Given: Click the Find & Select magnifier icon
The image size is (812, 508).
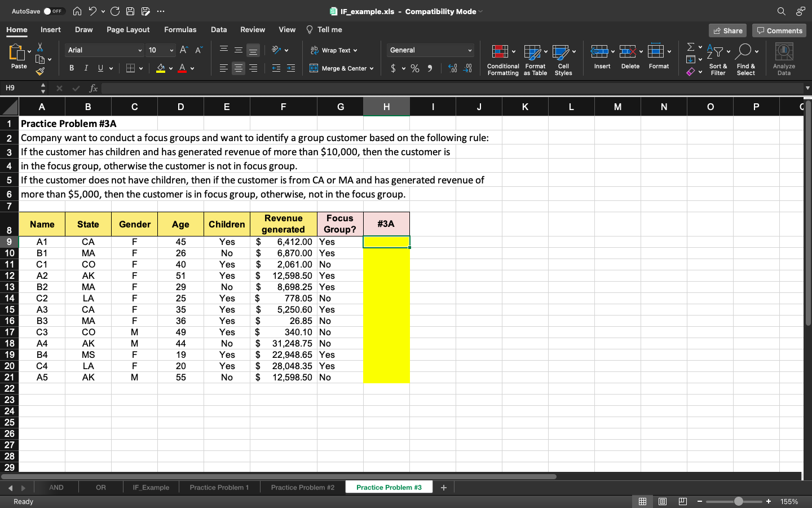Looking at the screenshot, I should pos(744,51).
